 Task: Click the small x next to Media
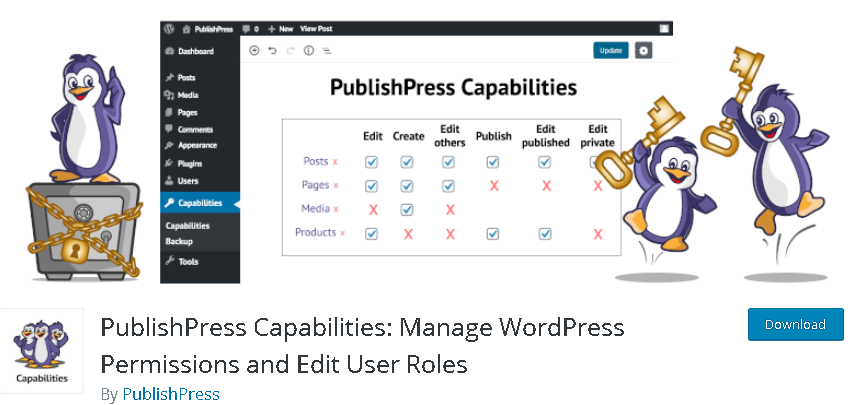336,209
